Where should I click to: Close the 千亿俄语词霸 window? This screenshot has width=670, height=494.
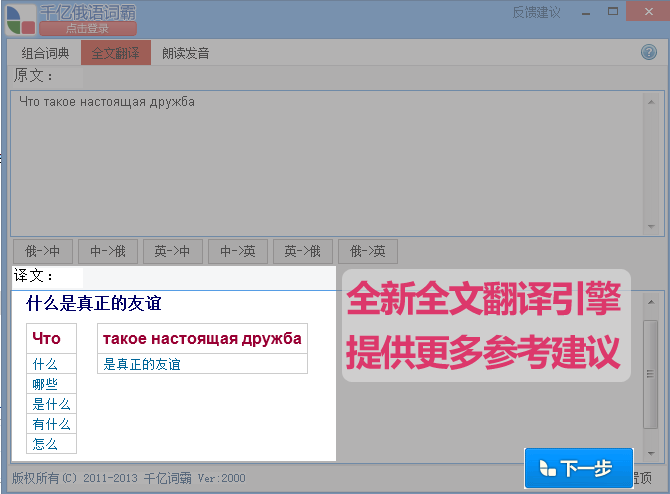[x=648, y=12]
